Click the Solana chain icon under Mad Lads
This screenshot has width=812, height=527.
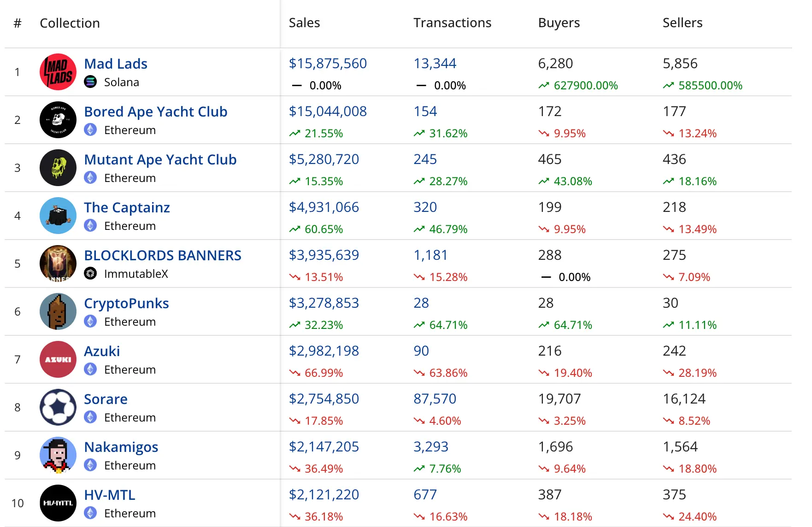click(x=90, y=82)
